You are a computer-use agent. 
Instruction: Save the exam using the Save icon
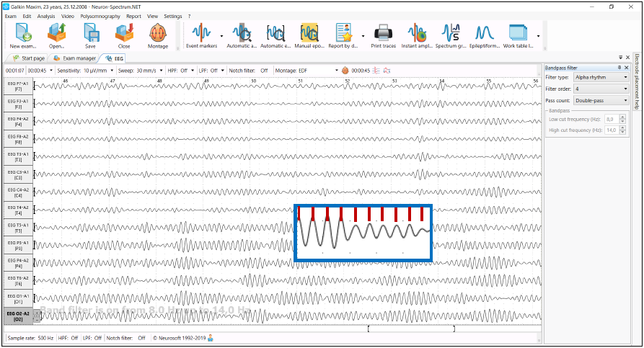(x=90, y=33)
